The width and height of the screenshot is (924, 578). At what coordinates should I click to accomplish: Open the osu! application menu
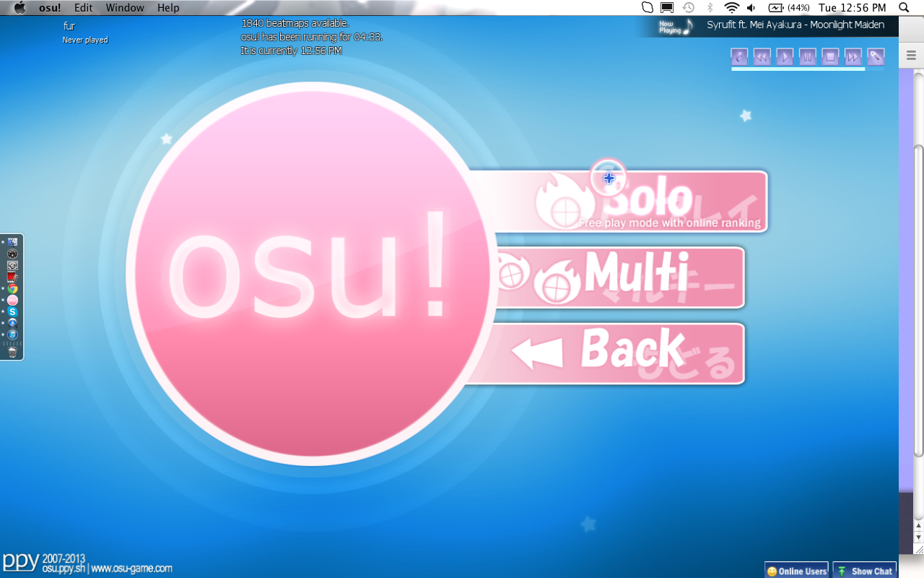50,8
